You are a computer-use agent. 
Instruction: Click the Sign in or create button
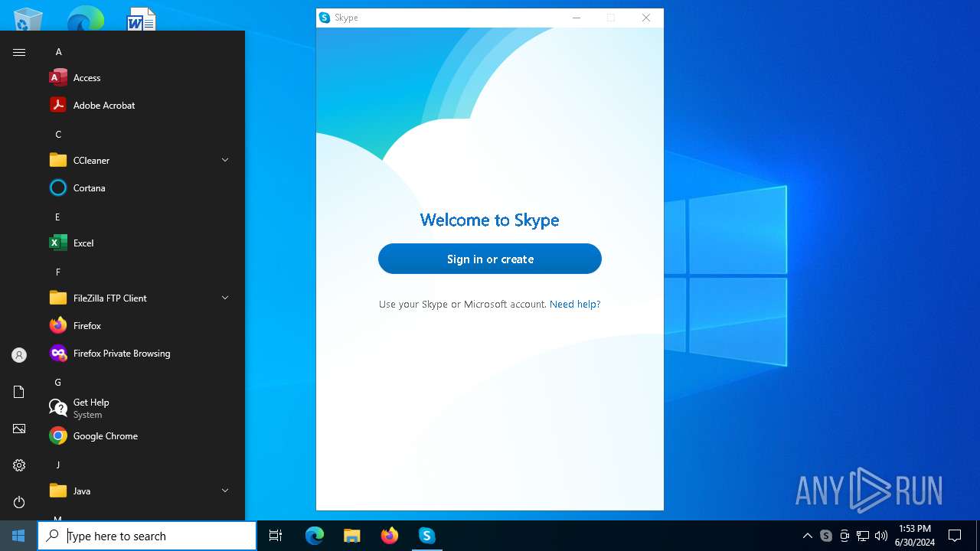pyautogui.click(x=490, y=259)
